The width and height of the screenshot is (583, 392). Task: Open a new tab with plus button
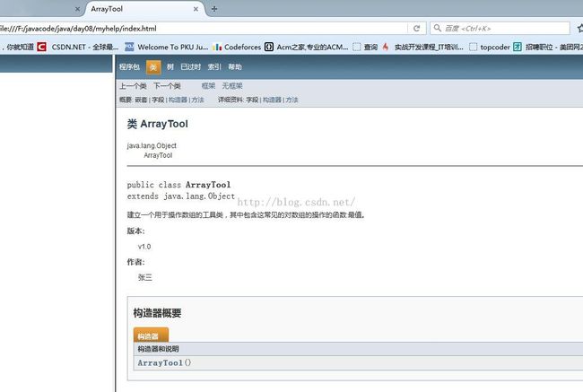213,8
